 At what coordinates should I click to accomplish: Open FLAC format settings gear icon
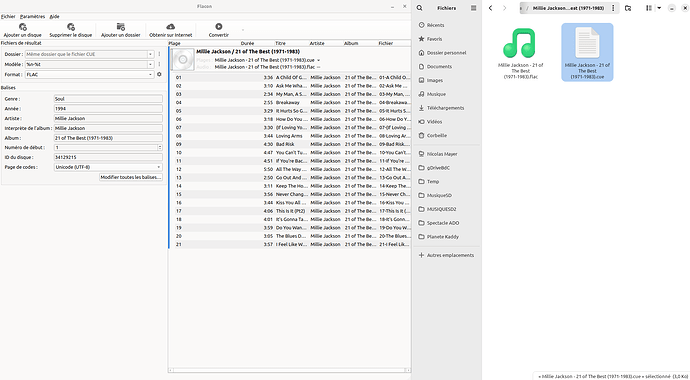tap(159, 74)
